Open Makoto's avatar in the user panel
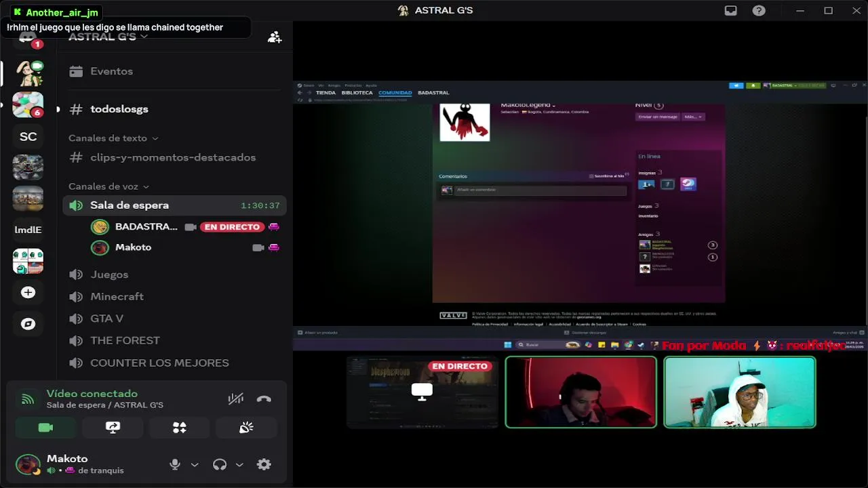 click(28, 464)
